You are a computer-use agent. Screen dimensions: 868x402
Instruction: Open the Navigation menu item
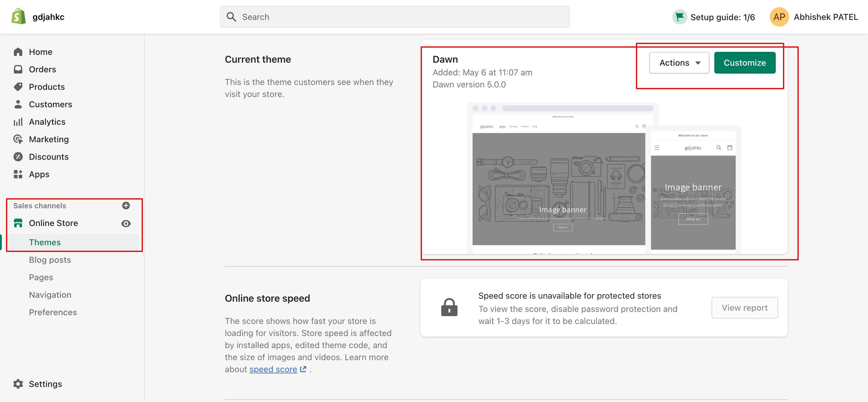coord(50,295)
